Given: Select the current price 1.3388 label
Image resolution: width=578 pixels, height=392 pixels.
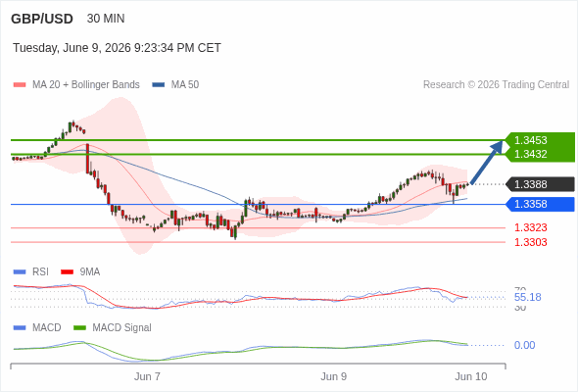Looking at the screenshot, I should pyautogui.click(x=540, y=184).
